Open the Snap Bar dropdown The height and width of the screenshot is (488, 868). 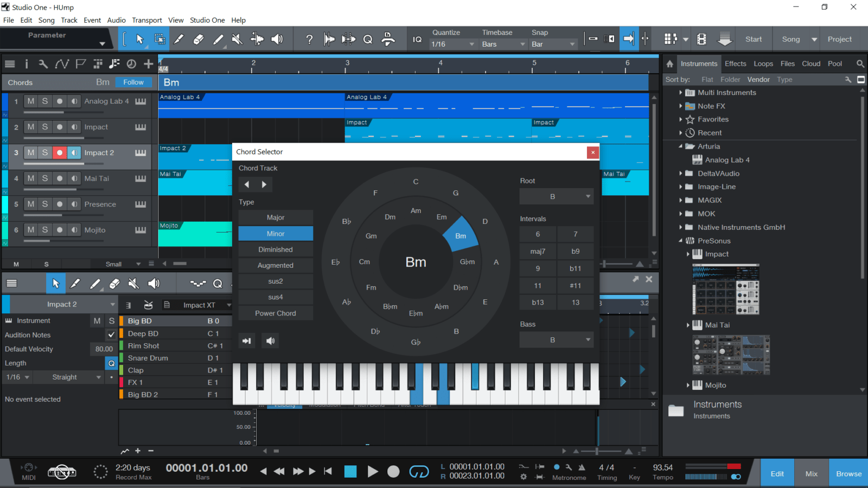(x=553, y=44)
